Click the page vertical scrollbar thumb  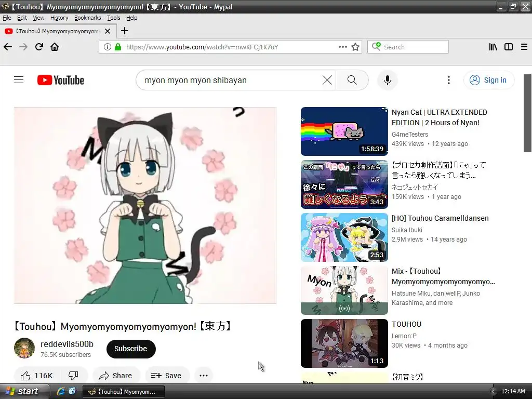click(528, 113)
